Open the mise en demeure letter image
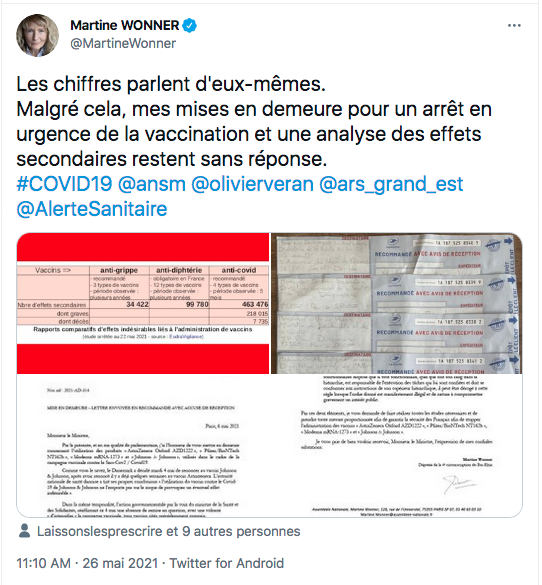Image resolution: width=542 pixels, height=585 pixels. [x=143, y=446]
